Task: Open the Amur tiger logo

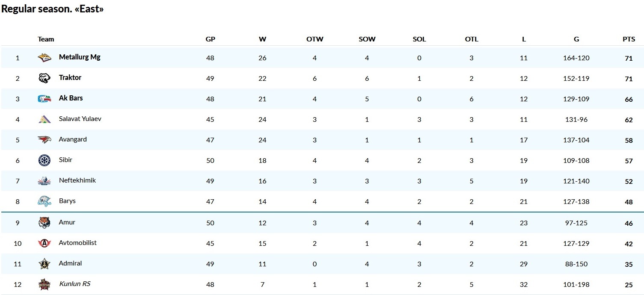Action: (x=45, y=222)
